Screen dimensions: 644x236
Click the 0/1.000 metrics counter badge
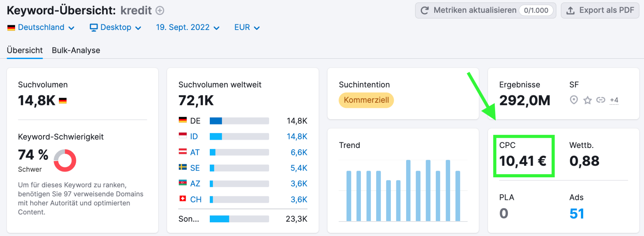(x=536, y=11)
